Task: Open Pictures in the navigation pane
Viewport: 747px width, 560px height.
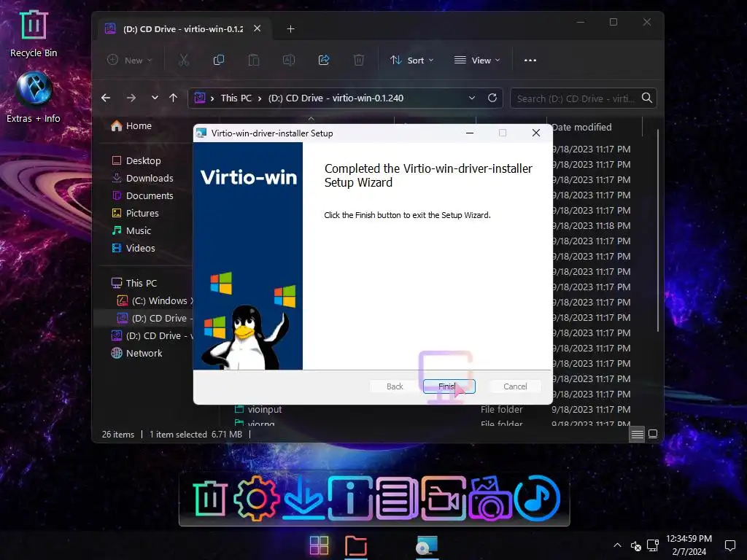Action: [x=135, y=214]
